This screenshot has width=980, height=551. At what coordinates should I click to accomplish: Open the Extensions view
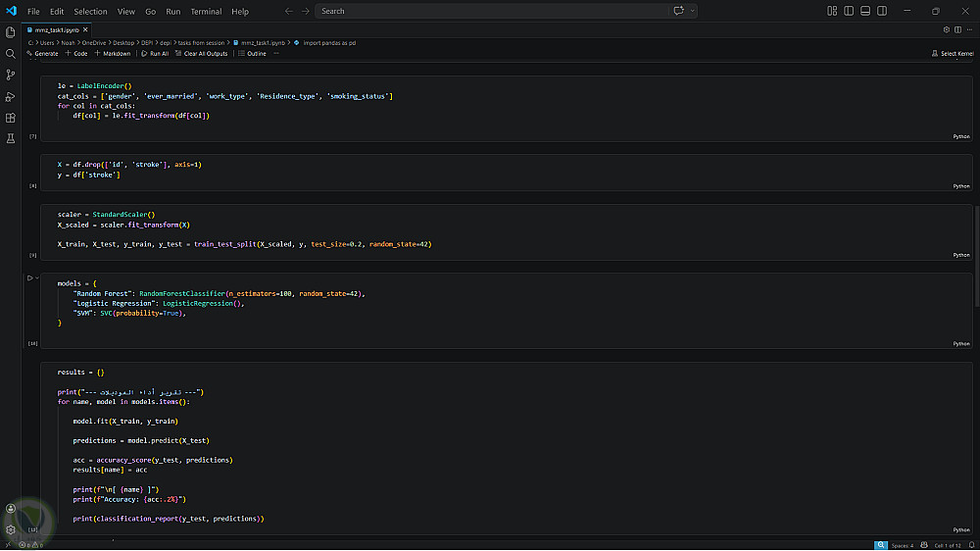pyautogui.click(x=11, y=118)
